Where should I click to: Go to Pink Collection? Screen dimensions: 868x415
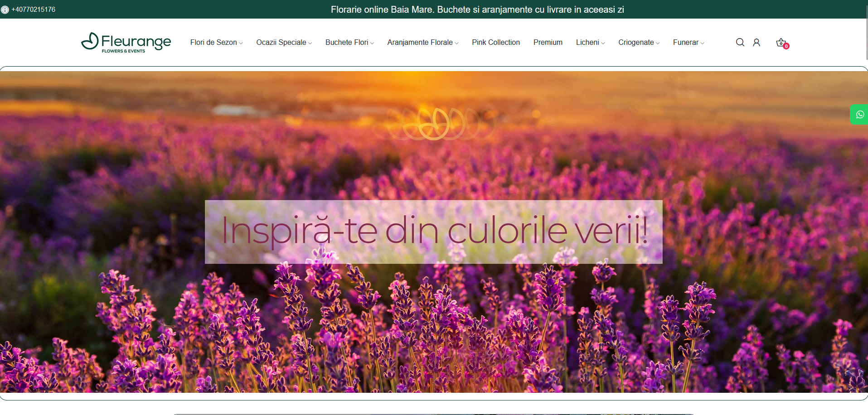point(495,42)
